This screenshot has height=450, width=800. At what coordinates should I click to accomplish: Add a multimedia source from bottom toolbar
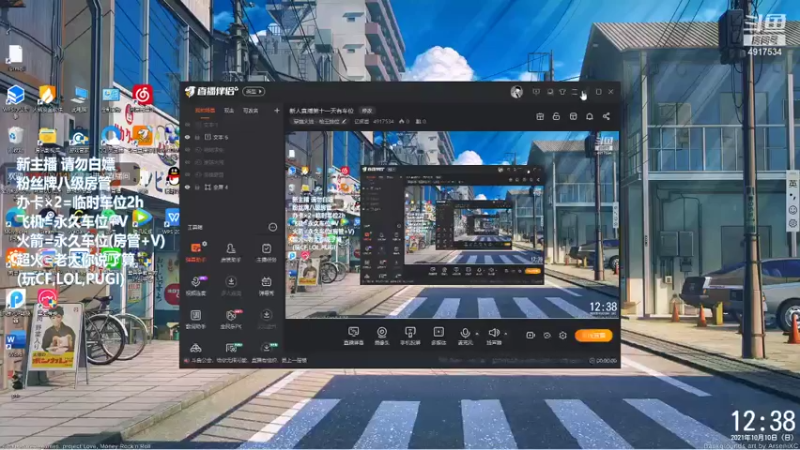click(x=439, y=336)
